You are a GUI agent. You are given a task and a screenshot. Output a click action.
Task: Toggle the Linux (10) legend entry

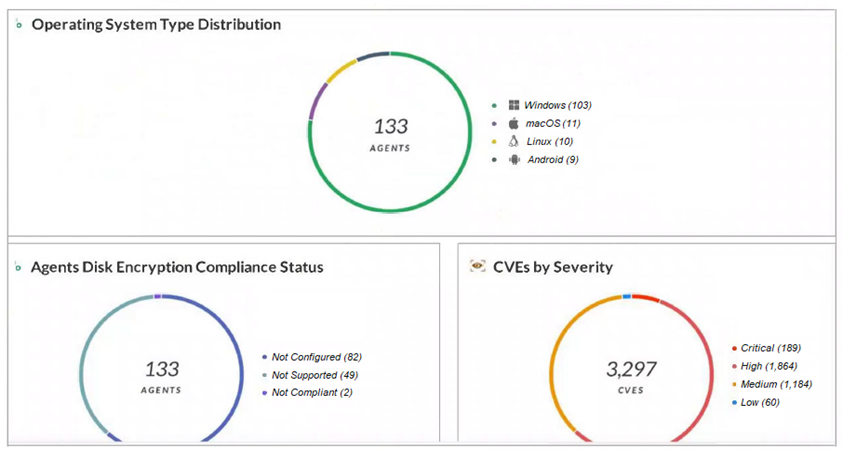tap(549, 142)
